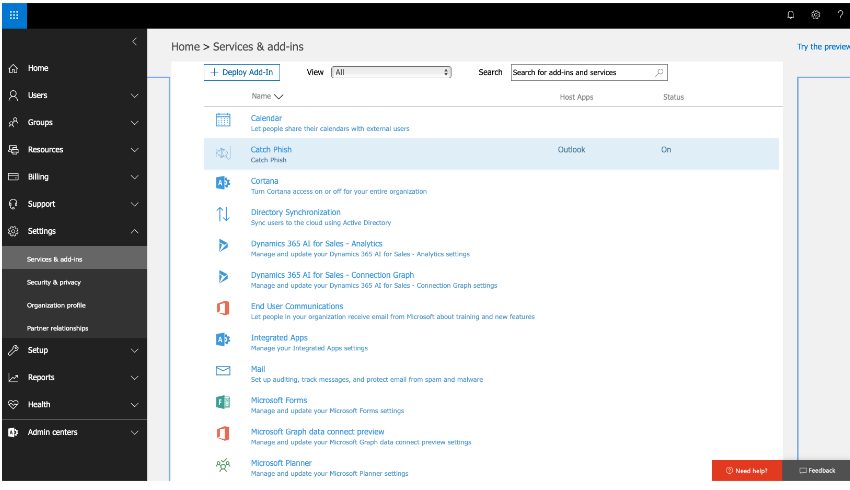Screen dimensions: 850x490
Task: Click the Health heart icon
Action: click(x=14, y=404)
